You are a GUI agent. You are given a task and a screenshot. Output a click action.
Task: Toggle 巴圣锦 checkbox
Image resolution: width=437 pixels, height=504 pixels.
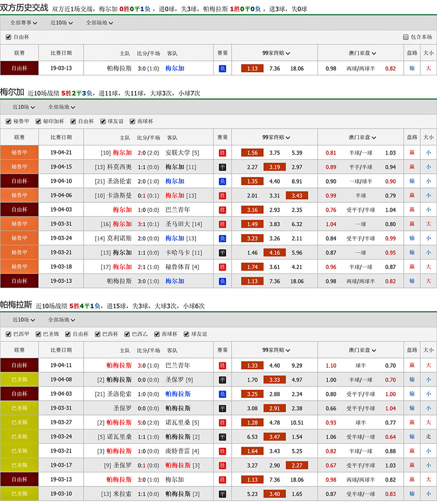click(38, 335)
